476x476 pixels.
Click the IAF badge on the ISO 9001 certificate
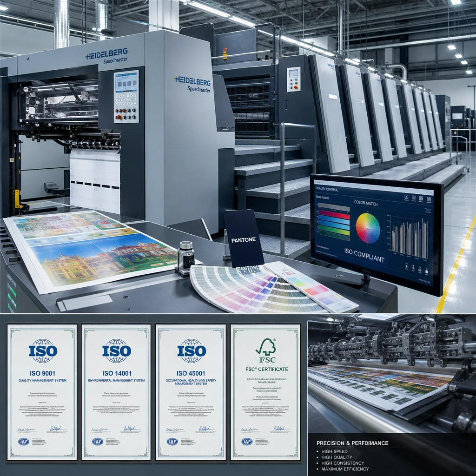point(24,442)
